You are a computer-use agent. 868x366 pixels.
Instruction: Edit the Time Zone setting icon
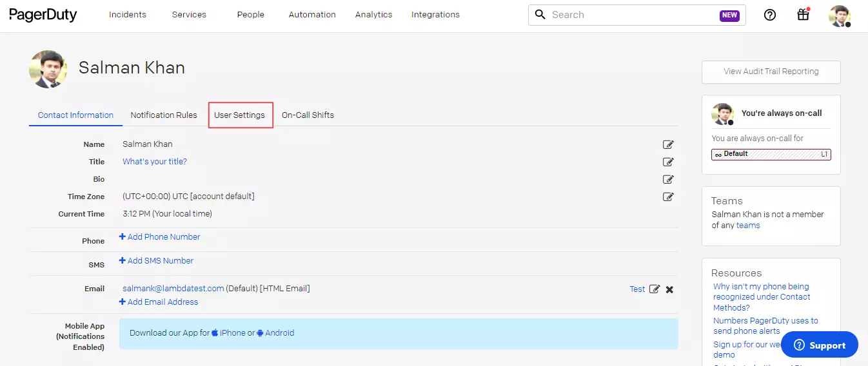click(668, 197)
